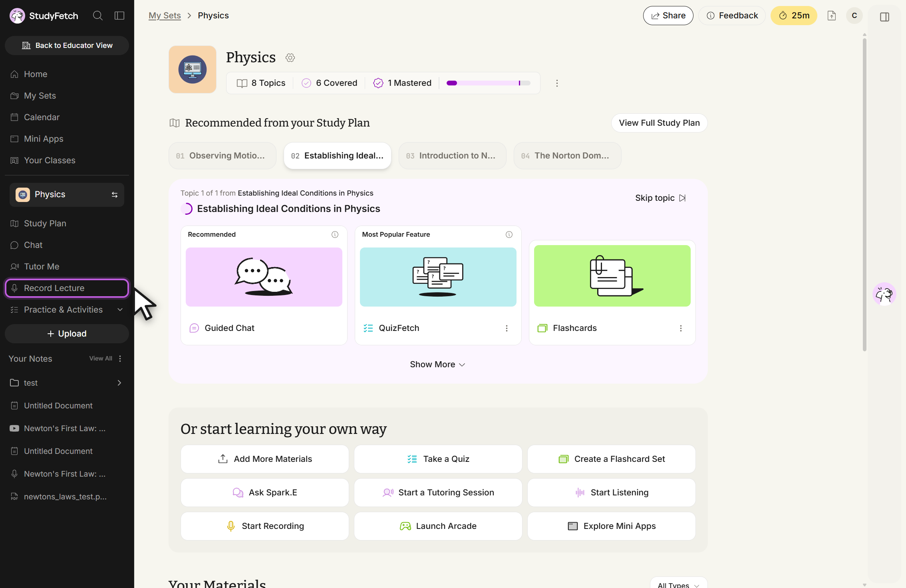Click Add More Materials

(265, 459)
